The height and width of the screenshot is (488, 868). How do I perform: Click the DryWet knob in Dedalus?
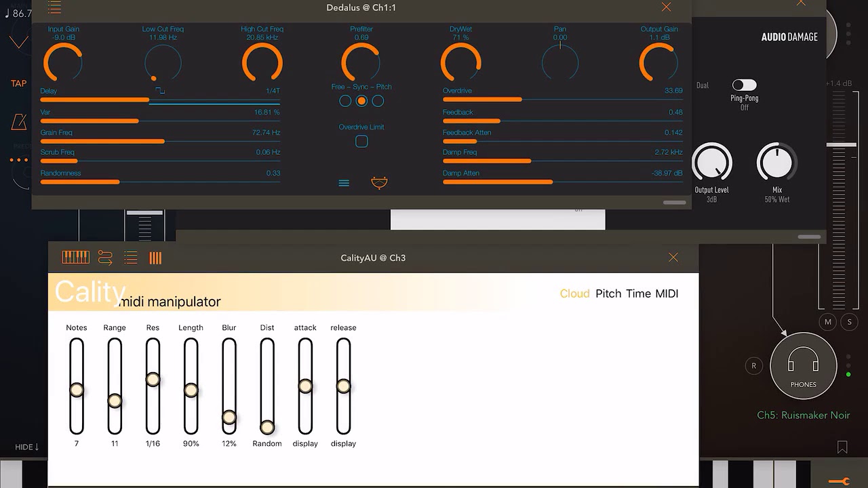(x=460, y=62)
